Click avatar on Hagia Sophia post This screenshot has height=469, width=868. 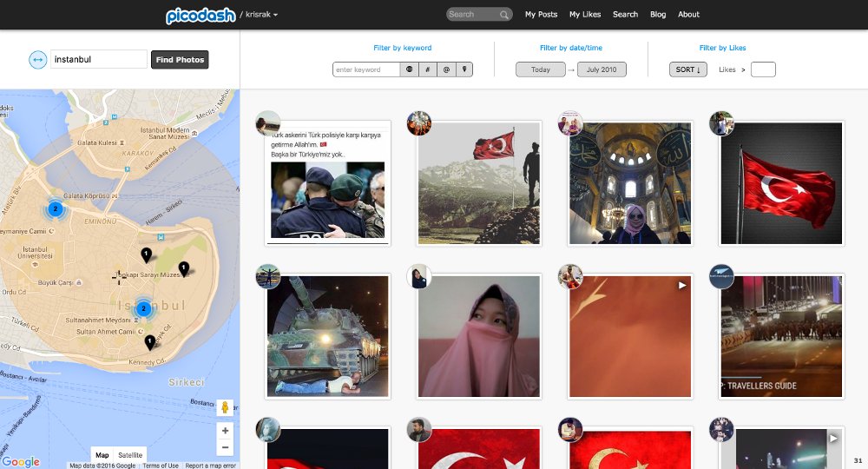tap(570, 123)
